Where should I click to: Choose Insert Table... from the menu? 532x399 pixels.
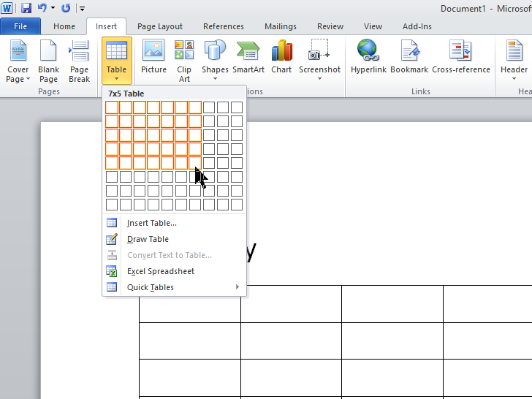coord(174,223)
